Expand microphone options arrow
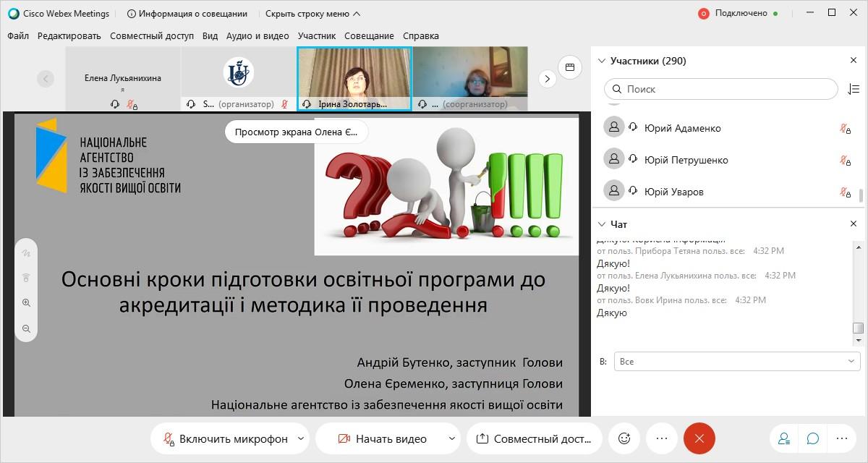The width and height of the screenshot is (868, 463). tap(302, 438)
